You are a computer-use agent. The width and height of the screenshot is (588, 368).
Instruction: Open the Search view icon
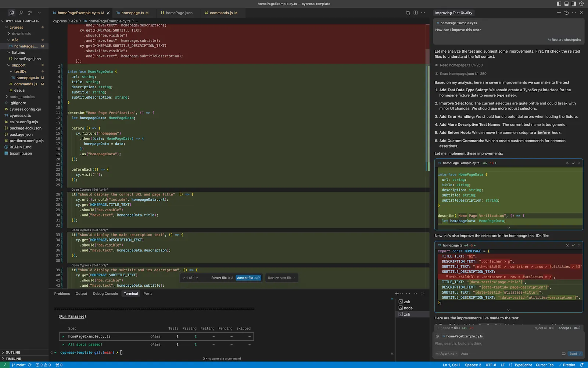[21, 13]
